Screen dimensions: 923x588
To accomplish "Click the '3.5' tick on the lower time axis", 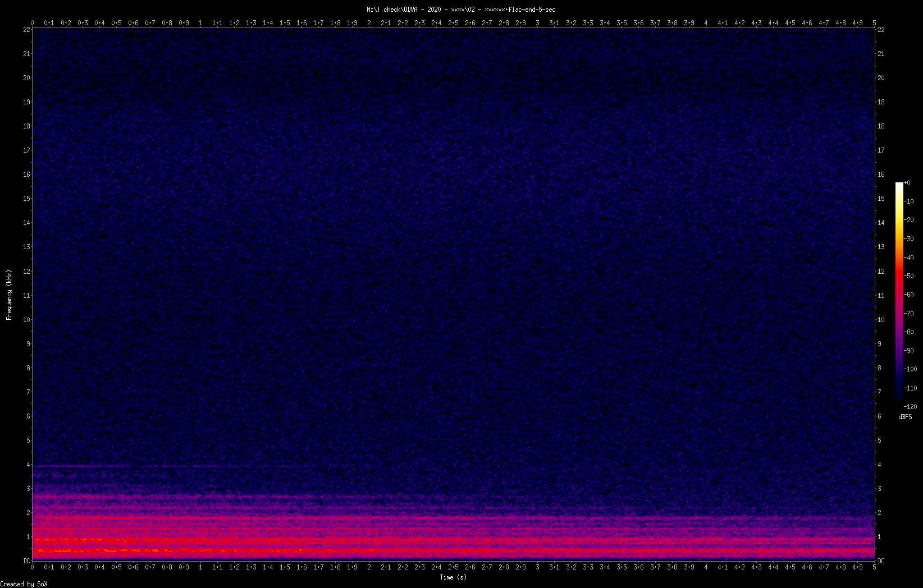I will pos(622,567).
